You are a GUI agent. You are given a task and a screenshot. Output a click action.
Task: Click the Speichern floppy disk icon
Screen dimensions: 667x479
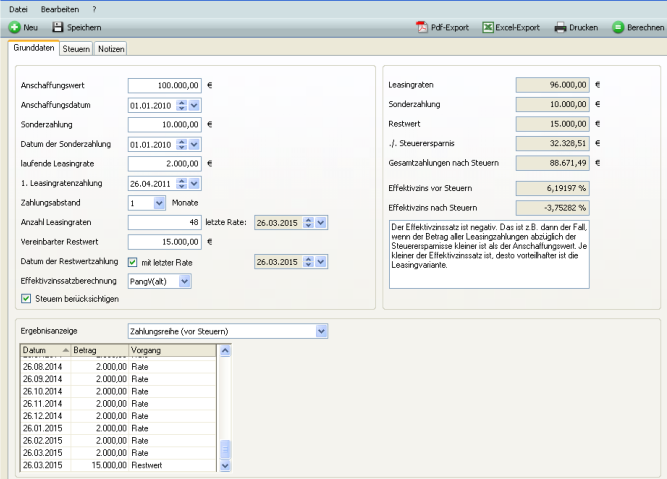click(x=58, y=27)
